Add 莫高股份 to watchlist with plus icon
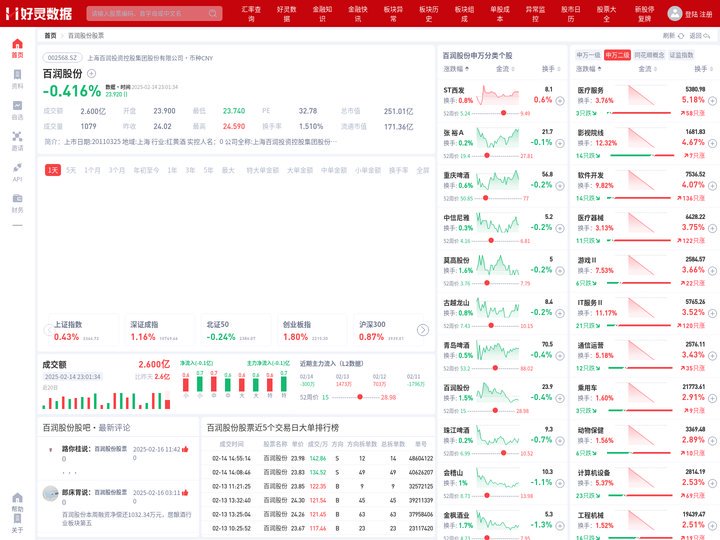This screenshot has height=540, width=720. point(560,271)
